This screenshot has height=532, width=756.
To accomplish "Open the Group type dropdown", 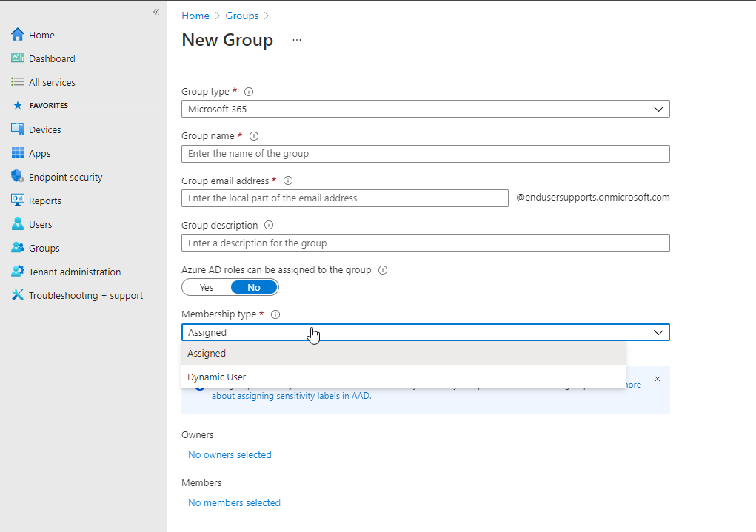I will pos(425,109).
